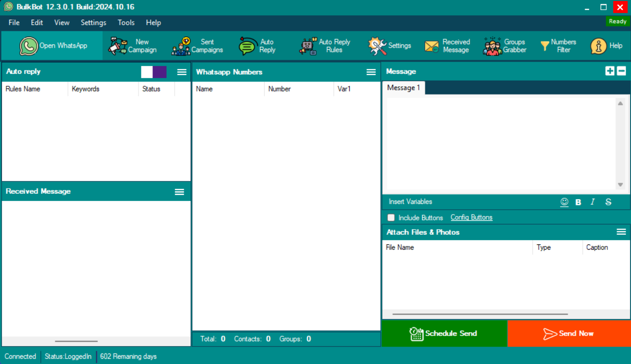Add a new message tab with the plus icon
Viewport: 631px width, 364px height.
click(610, 71)
